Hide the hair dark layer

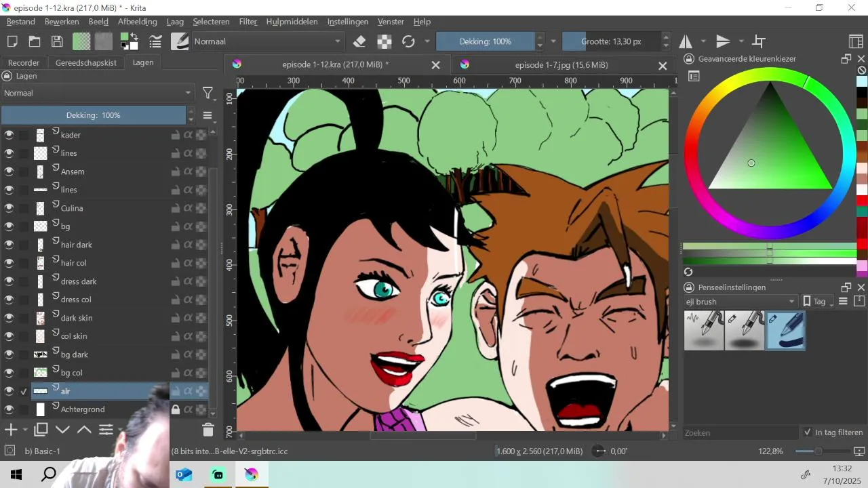9,245
